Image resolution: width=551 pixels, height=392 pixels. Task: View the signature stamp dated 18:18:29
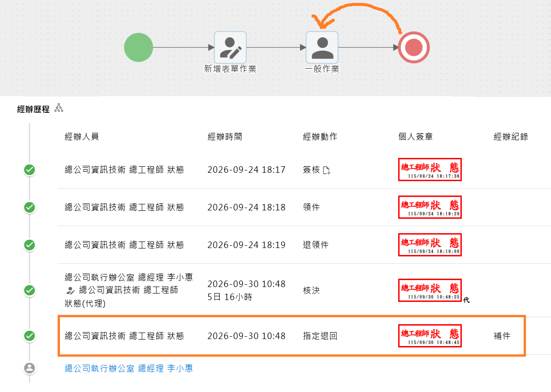(430, 207)
